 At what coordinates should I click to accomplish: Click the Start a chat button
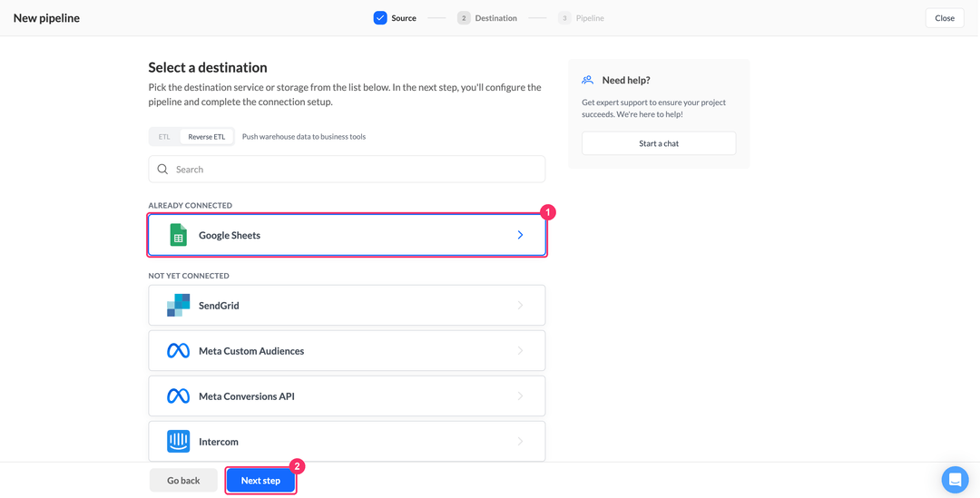(x=659, y=143)
